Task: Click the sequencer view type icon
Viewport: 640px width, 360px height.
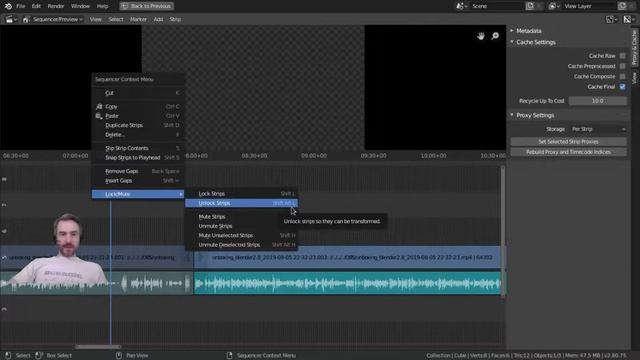Action: coord(26,19)
